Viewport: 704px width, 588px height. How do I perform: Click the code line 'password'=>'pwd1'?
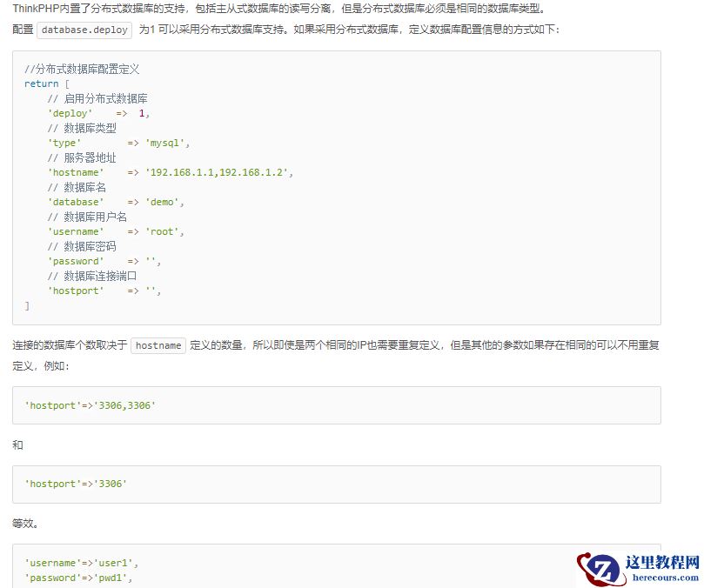[78, 578]
